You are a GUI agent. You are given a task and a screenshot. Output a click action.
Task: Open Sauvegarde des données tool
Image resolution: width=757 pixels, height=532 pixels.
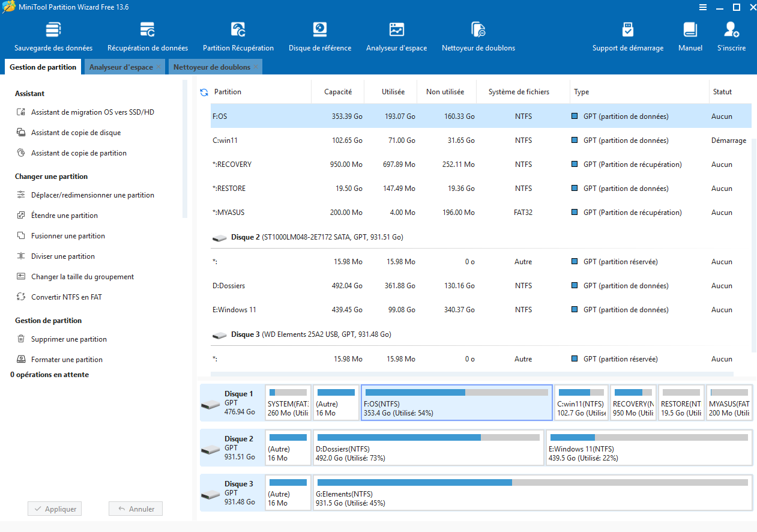point(53,37)
